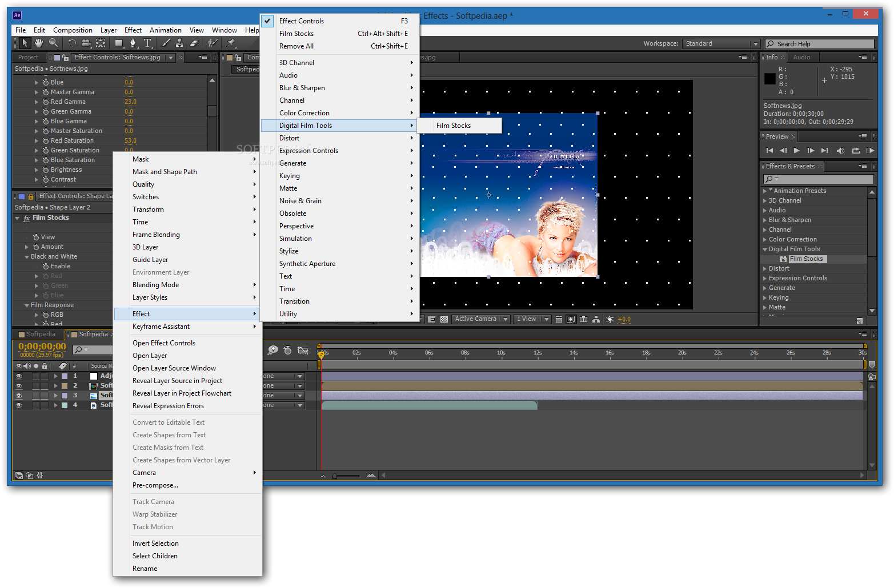
Task: Select the Puppet Pin tool
Action: click(x=231, y=42)
